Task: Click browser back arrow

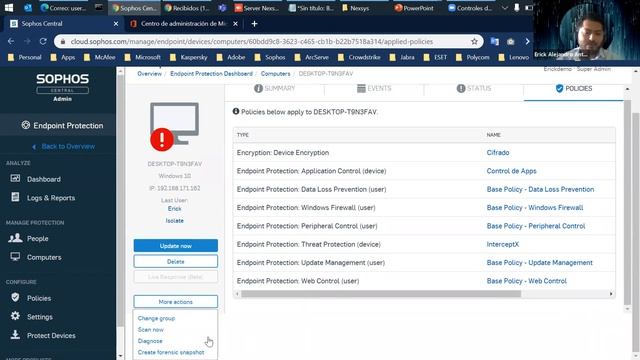Action: click(11, 42)
